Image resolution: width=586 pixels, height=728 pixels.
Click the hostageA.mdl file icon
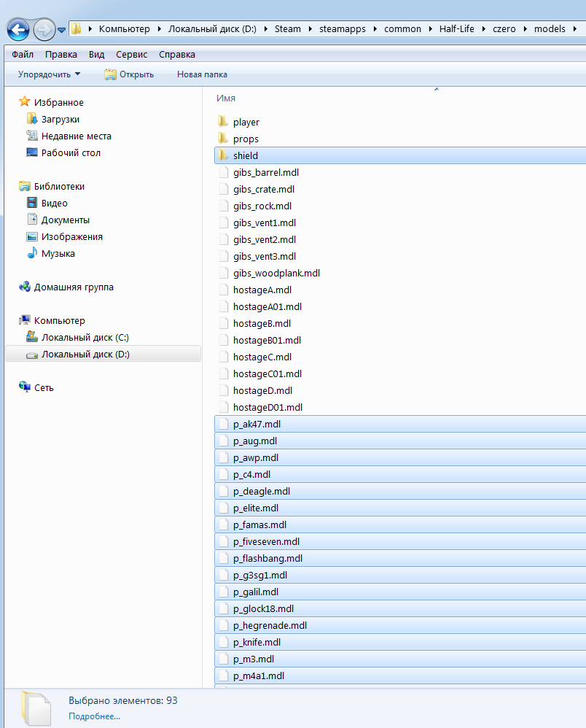tap(224, 290)
